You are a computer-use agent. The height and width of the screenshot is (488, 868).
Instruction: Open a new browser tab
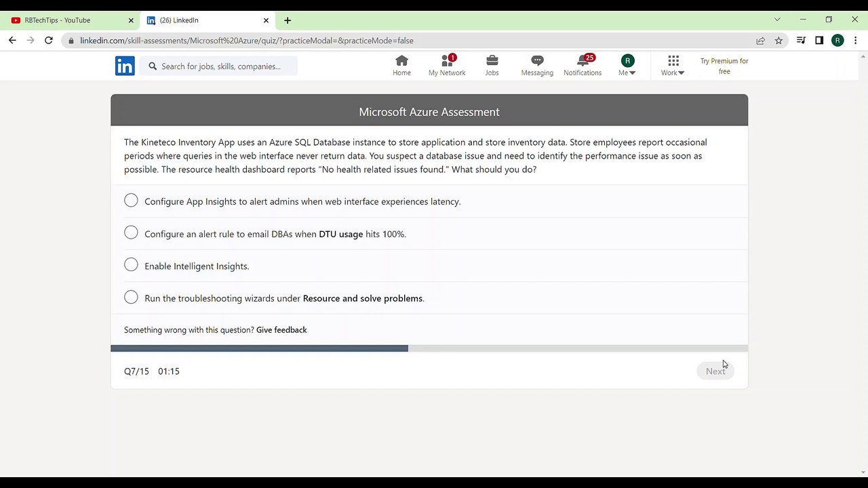click(288, 20)
